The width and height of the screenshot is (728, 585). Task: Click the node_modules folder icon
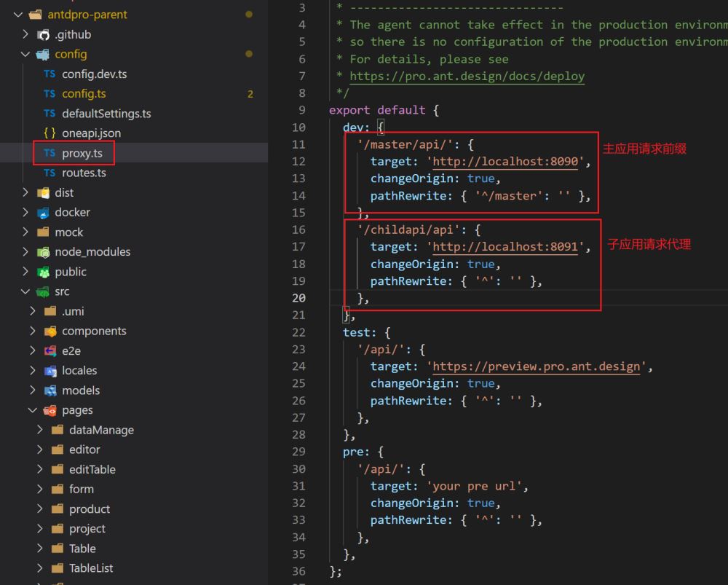tap(43, 252)
